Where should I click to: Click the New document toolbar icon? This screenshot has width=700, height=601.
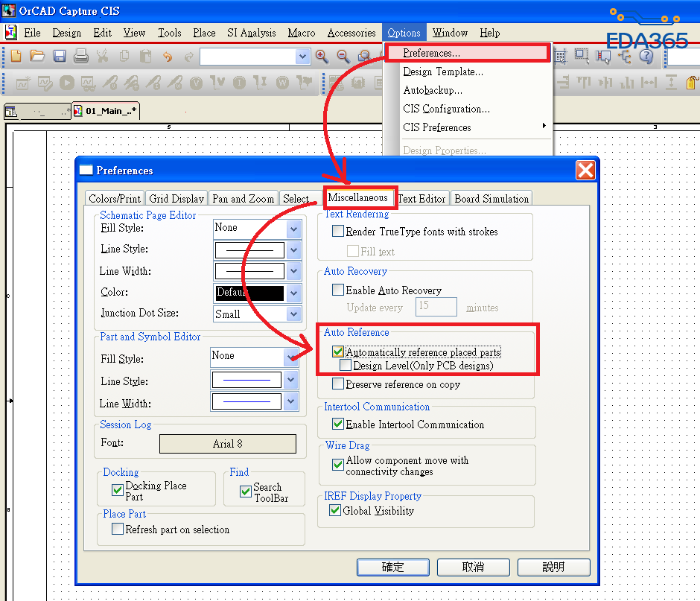tap(16, 57)
